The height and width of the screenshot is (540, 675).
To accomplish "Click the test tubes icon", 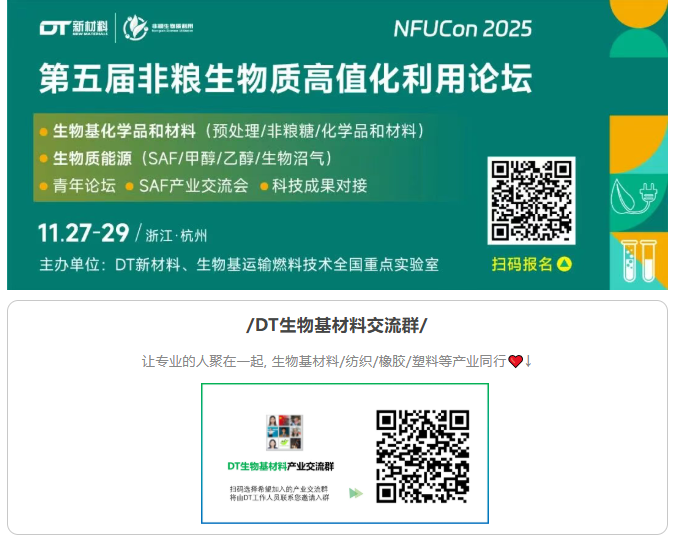I will coord(638,261).
